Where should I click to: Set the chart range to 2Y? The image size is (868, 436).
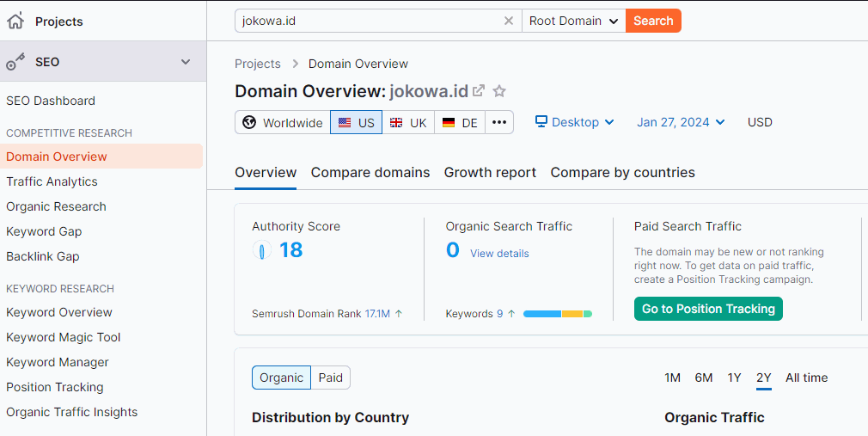763,378
